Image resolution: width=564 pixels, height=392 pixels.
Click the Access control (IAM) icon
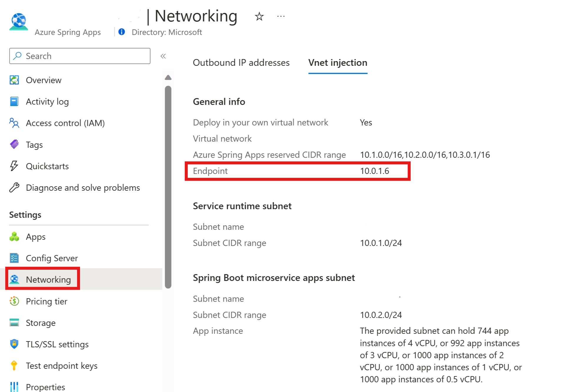click(x=14, y=123)
